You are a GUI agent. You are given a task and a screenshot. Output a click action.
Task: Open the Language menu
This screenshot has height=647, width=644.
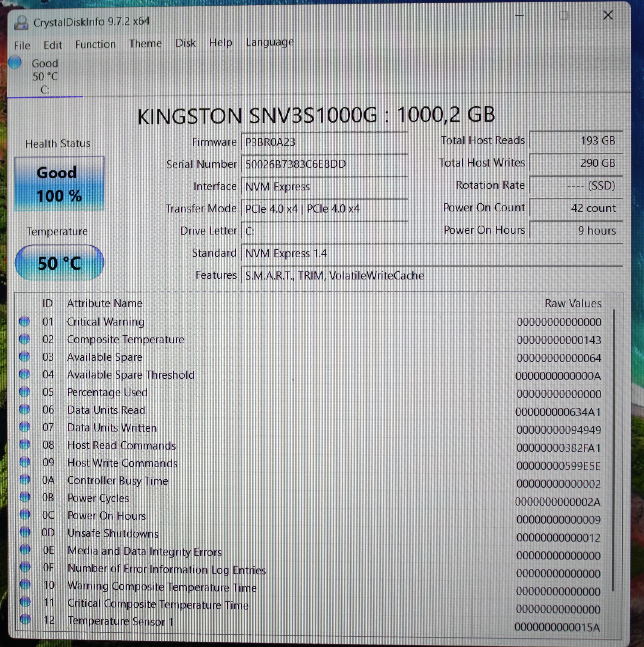[x=269, y=42]
